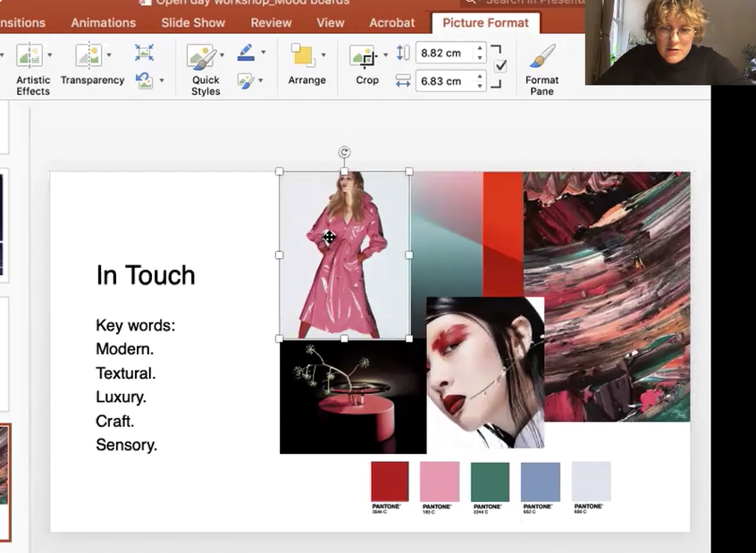Decrease width value with down stepper
The height and width of the screenshot is (553, 756).
[480, 86]
